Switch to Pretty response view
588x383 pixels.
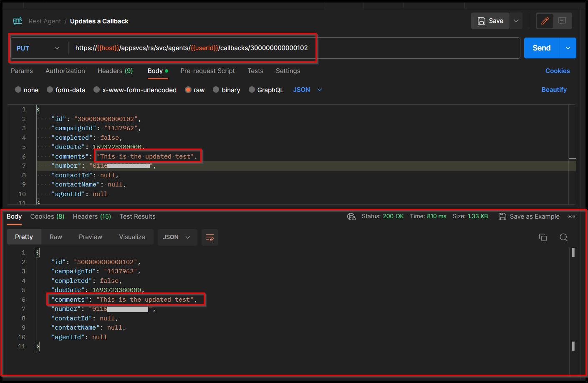24,237
